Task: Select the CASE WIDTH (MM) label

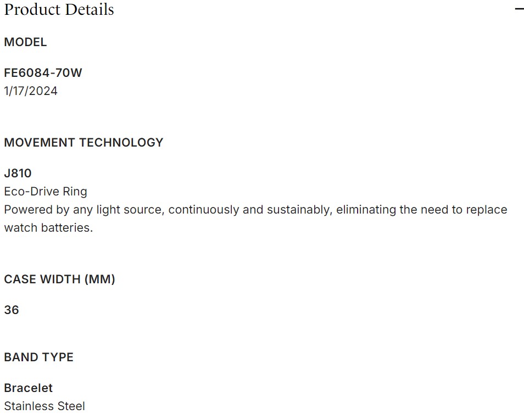Action: (x=59, y=279)
